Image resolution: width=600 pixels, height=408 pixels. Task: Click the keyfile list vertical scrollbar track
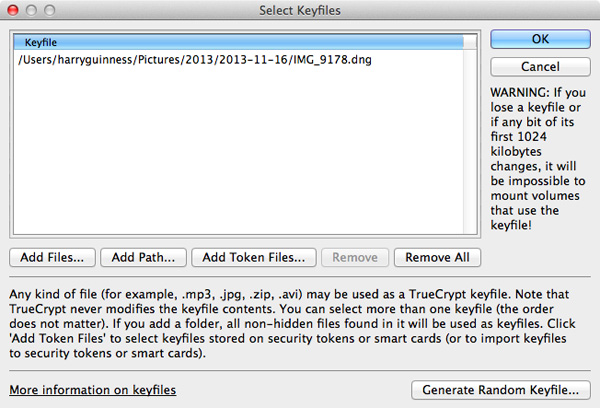point(470,142)
